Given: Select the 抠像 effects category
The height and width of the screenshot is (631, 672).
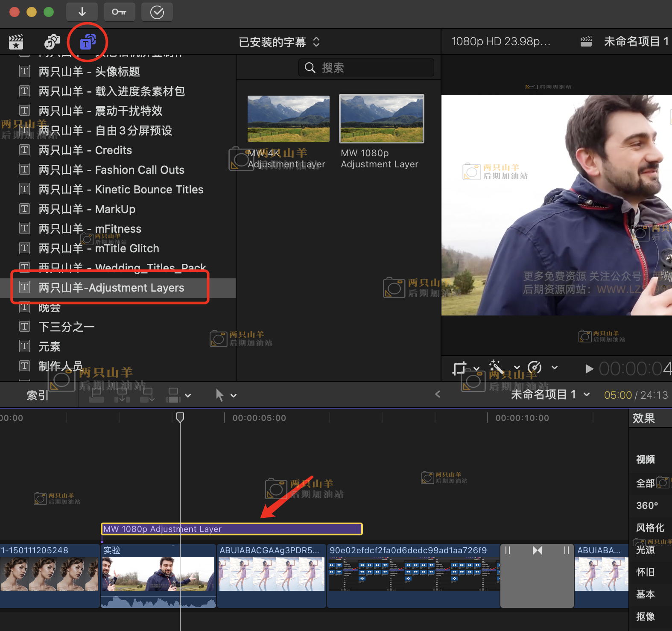Looking at the screenshot, I should click(645, 616).
